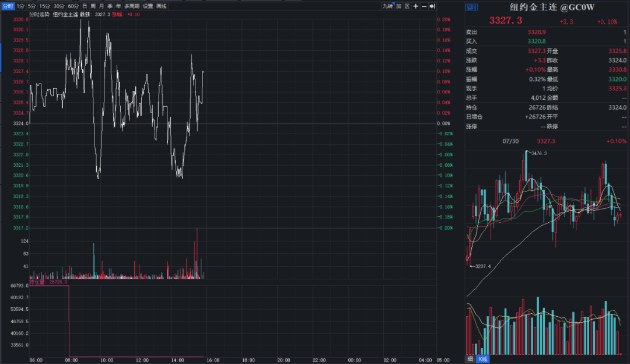This screenshot has height=364, width=630.
Task: Open the 设置 settings menu
Action: [148, 6]
